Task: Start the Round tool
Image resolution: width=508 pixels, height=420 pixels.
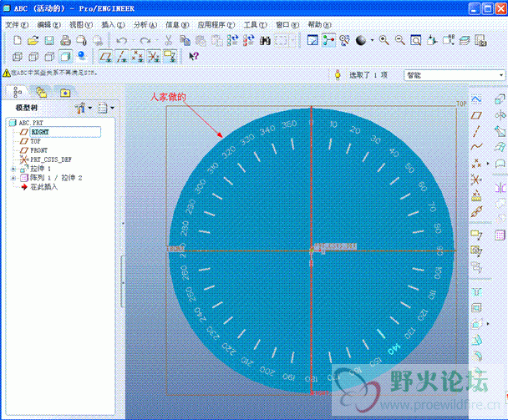Action: [476, 356]
